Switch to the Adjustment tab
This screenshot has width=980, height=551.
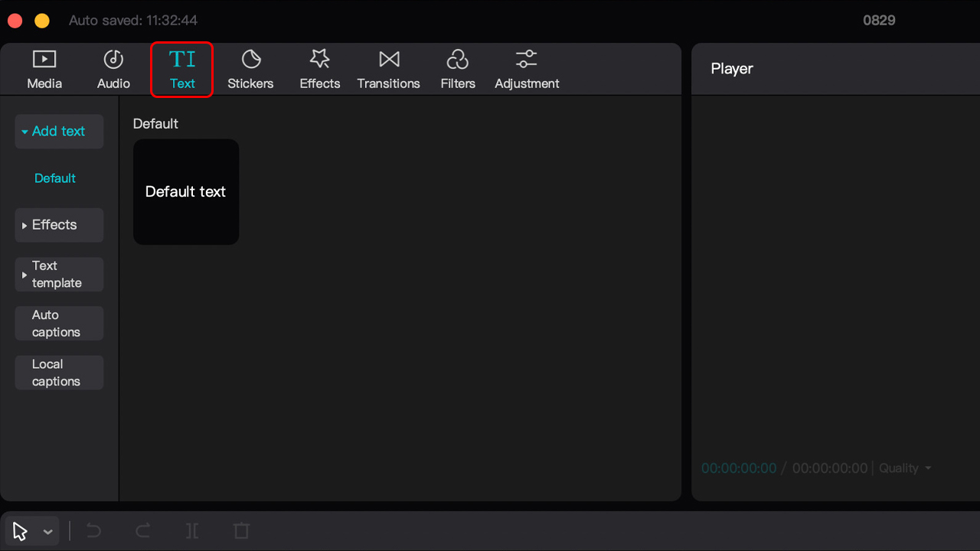coord(527,70)
